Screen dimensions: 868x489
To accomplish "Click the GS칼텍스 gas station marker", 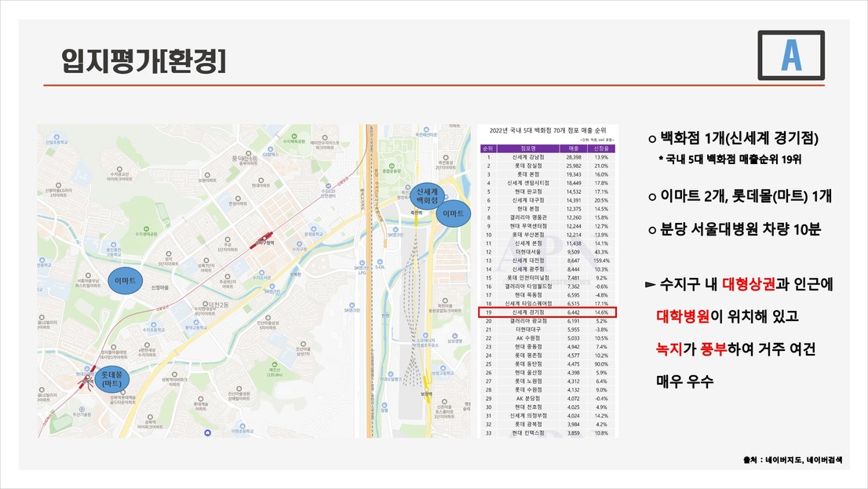I will (x=270, y=151).
